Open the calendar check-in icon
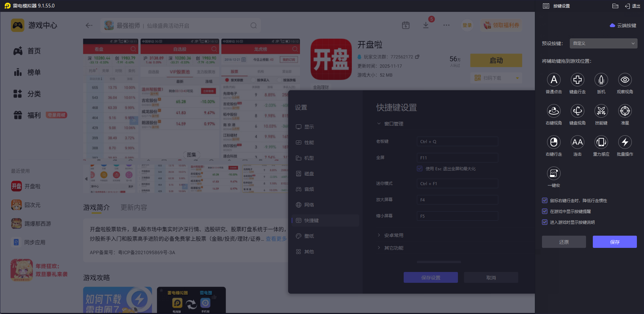Image resolution: width=644 pixels, height=314 pixels. coord(406,25)
